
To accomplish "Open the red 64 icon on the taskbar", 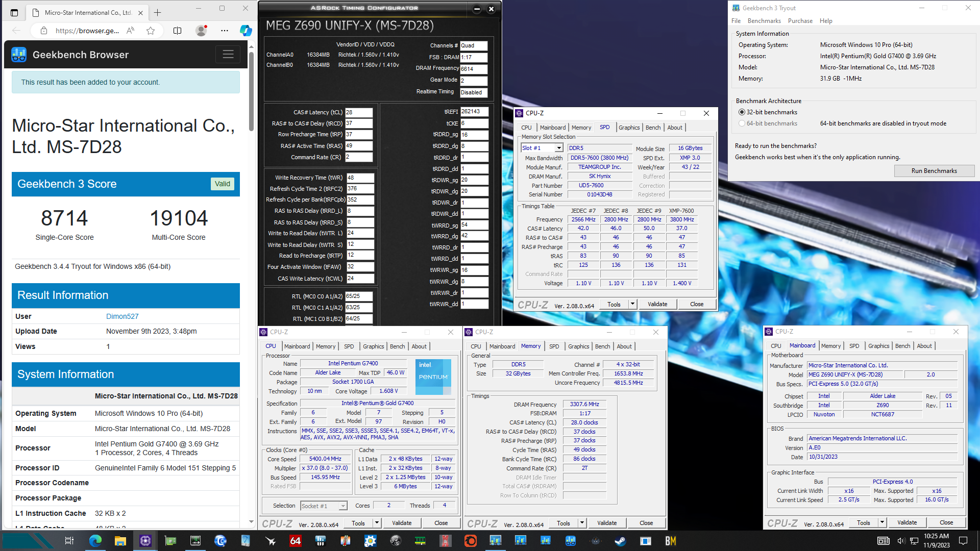I will [x=295, y=541].
